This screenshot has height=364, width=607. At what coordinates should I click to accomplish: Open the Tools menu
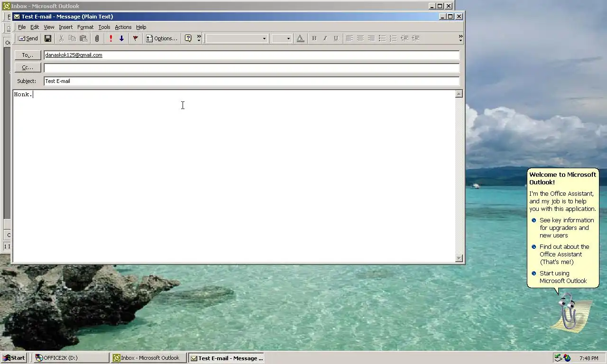click(x=104, y=27)
